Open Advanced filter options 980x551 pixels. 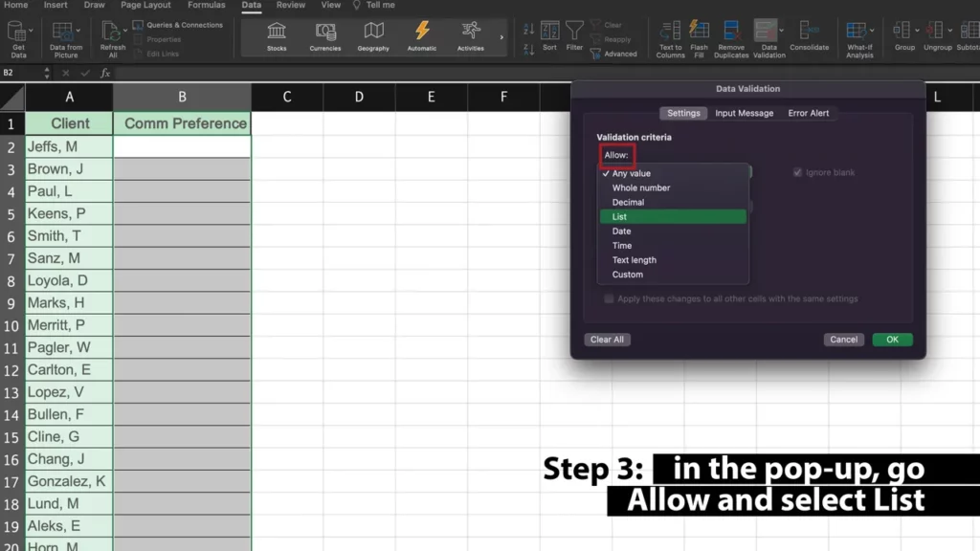pos(613,54)
